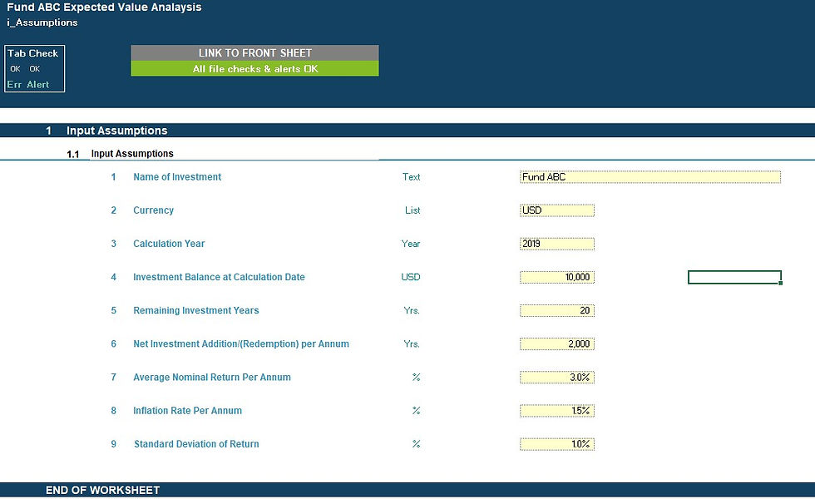The image size is (815, 504).
Task: Select the Inflation Rate cell 1.5%
Action: [x=556, y=411]
